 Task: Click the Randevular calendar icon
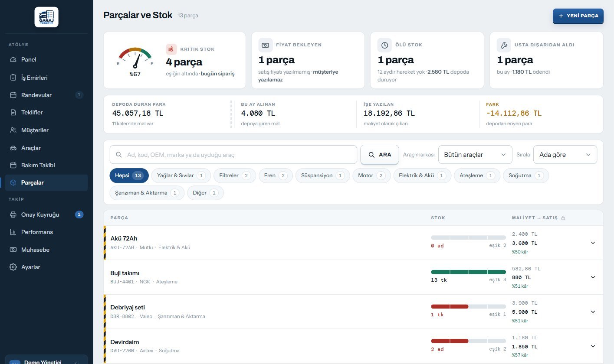point(13,95)
